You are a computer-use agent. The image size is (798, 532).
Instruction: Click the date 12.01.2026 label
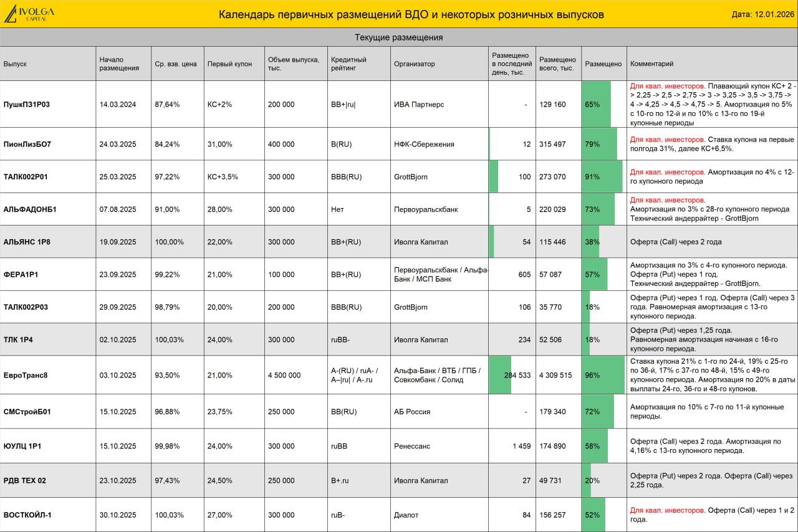click(x=763, y=14)
